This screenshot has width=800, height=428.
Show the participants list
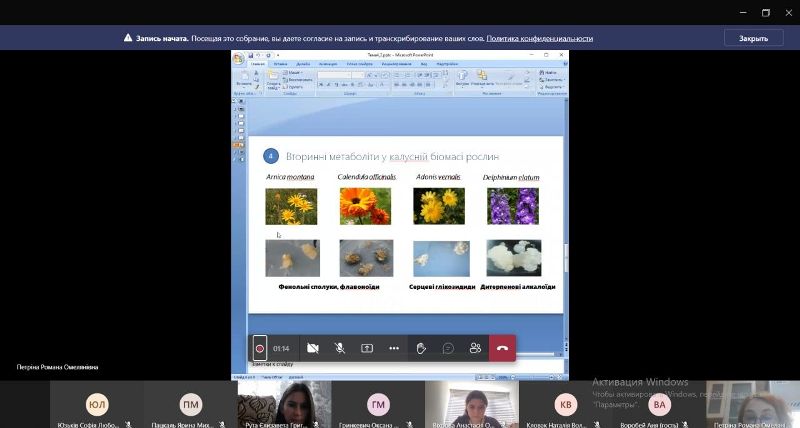[x=475, y=348]
